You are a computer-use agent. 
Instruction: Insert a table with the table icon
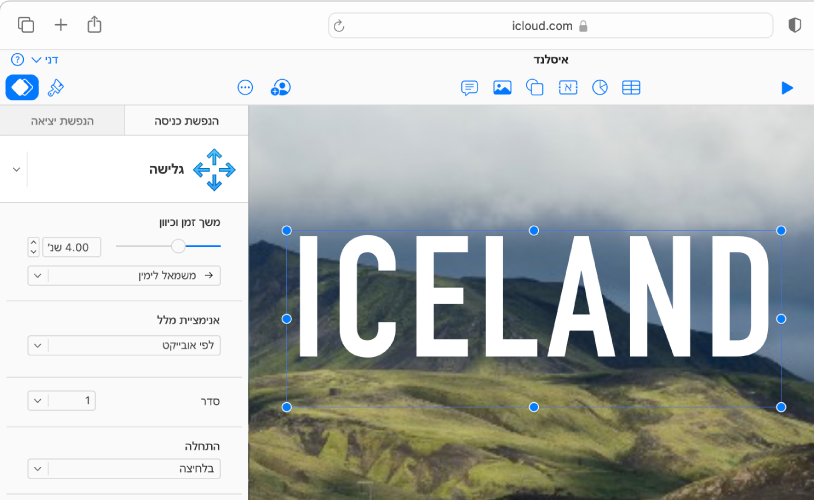click(631, 88)
